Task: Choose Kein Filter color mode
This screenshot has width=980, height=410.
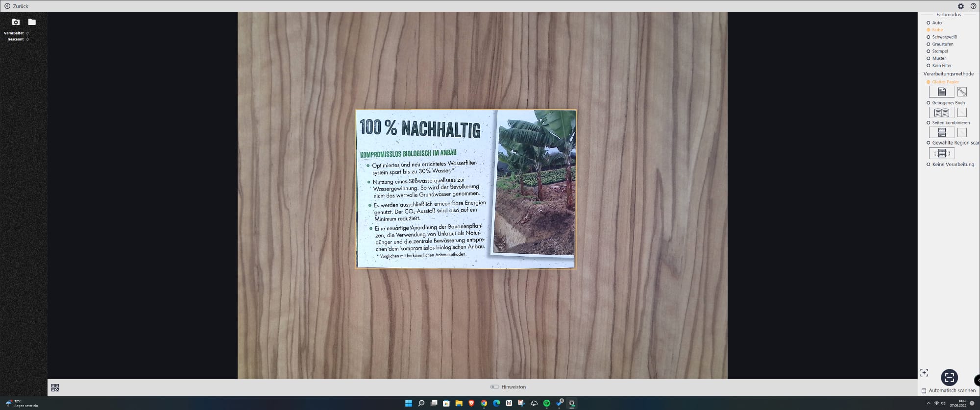Action: (x=928, y=66)
